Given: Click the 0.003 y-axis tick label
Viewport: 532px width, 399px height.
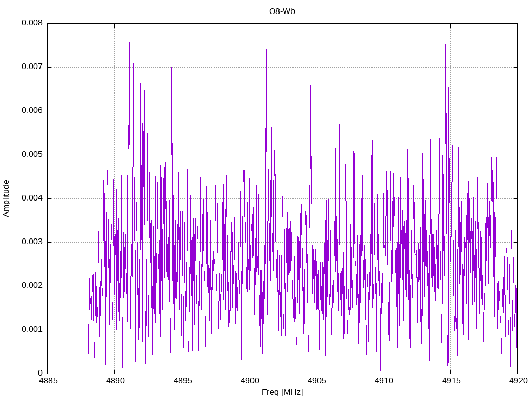Looking at the screenshot, I should pyautogui.click(x=32, y=242).
